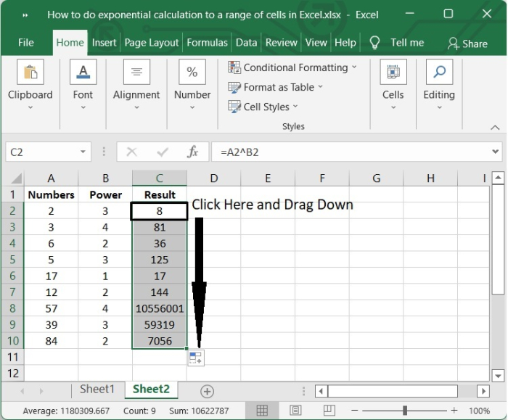This screenshot has height=420, width=508.
Task: Click the Insert Function fx icon
Action: (x=193, y=152)
